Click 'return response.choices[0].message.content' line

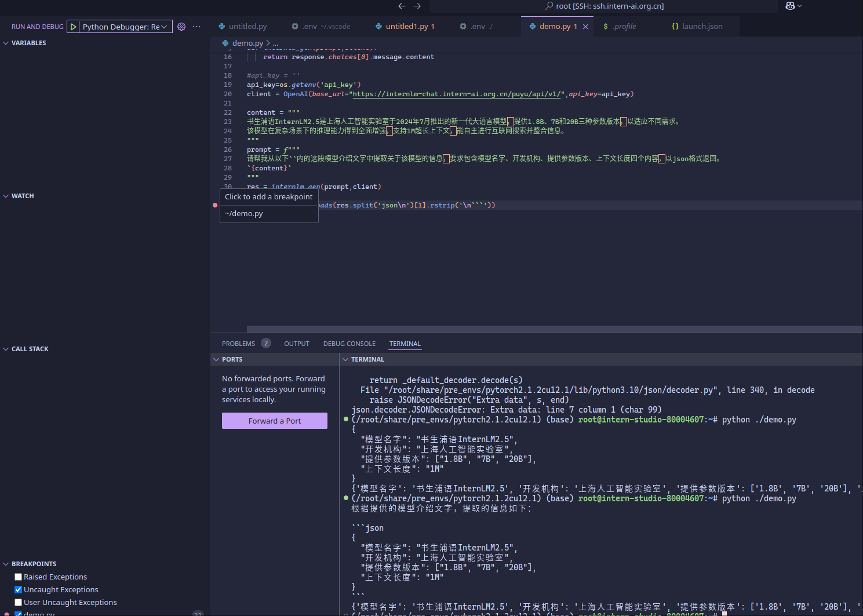[348, 57]
